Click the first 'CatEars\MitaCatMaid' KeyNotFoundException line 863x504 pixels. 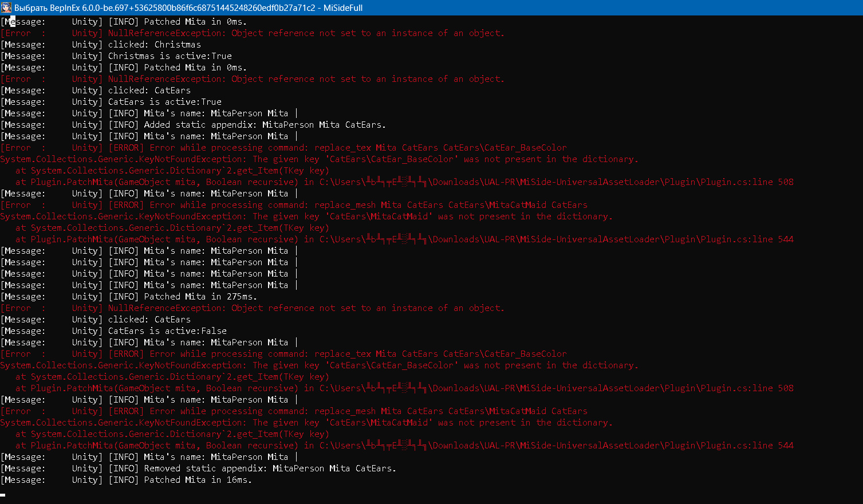click(306, 216)
